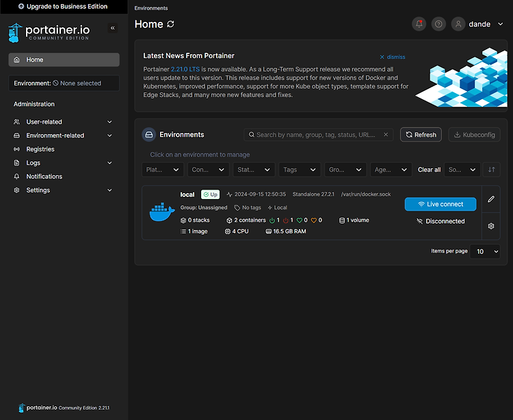Click the image list icon

[183, 232]
